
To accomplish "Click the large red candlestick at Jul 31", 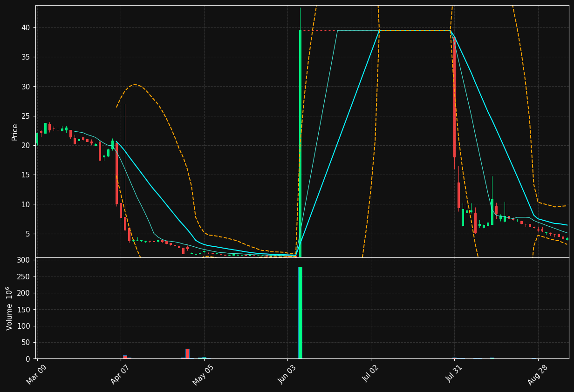I will pyautogui.click(x=454, y=97).
